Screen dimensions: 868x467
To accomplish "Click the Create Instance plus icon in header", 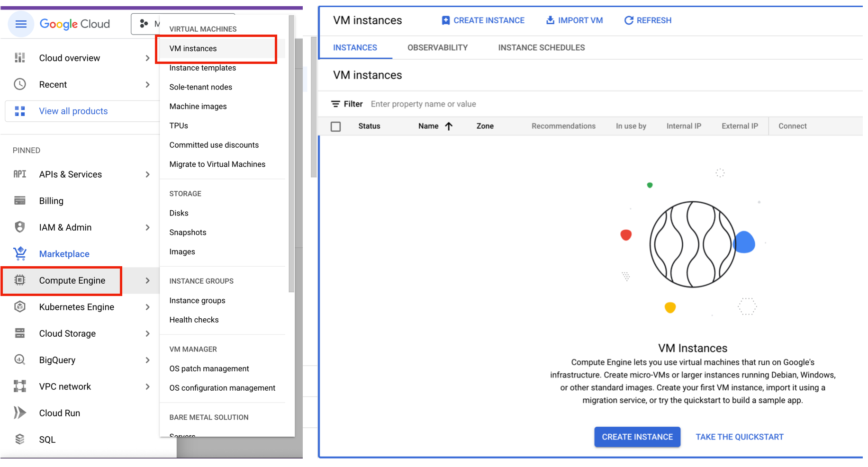I will click(446, 20).
